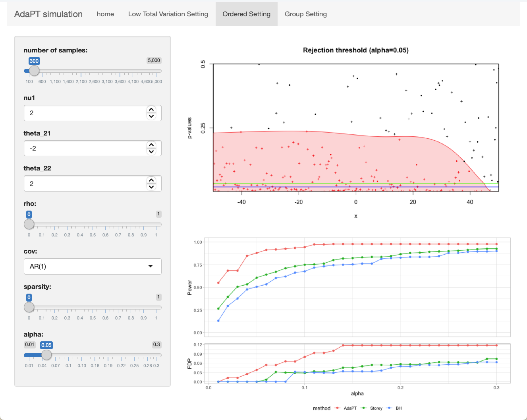This screenshot has width=527, height=420.
Task: Click the nu1 decrement arrow
Action: click(x=151, y=116)
